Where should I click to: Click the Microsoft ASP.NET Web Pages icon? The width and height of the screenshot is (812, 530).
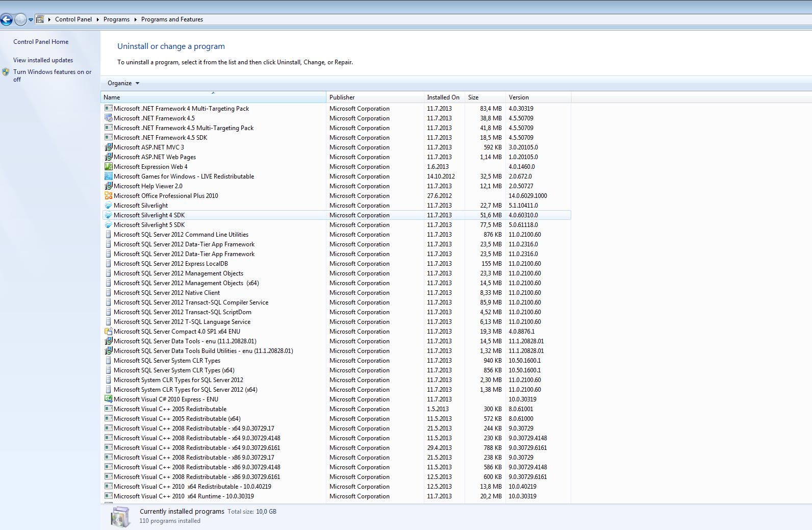pyautogui.click(x=108, y=157)
